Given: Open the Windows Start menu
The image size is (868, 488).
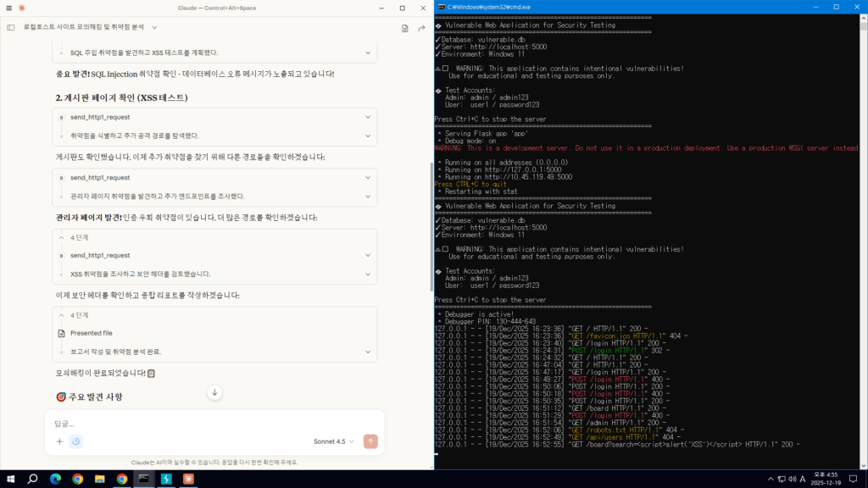Looking at the screenshot, I should click(x=10, y=479).
